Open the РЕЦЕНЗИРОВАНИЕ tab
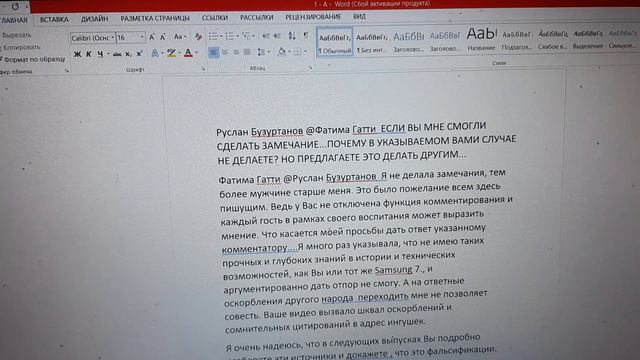 click(x=313, y=17)
